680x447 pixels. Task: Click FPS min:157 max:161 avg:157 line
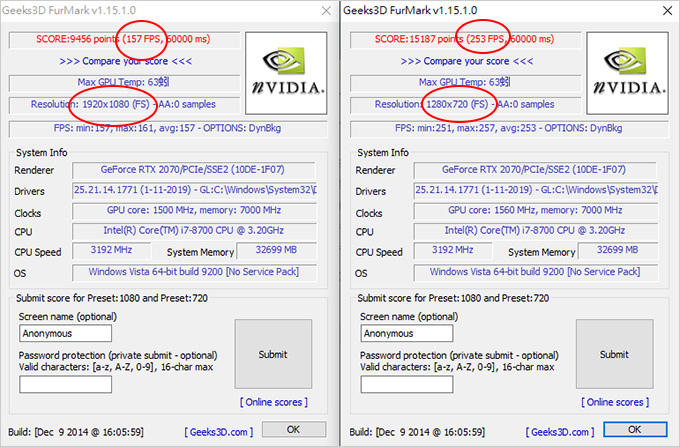[x=168, y=128]
